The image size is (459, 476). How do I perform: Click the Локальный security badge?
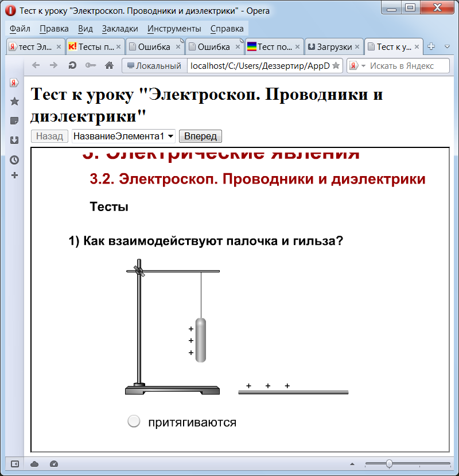coord(154,65)
